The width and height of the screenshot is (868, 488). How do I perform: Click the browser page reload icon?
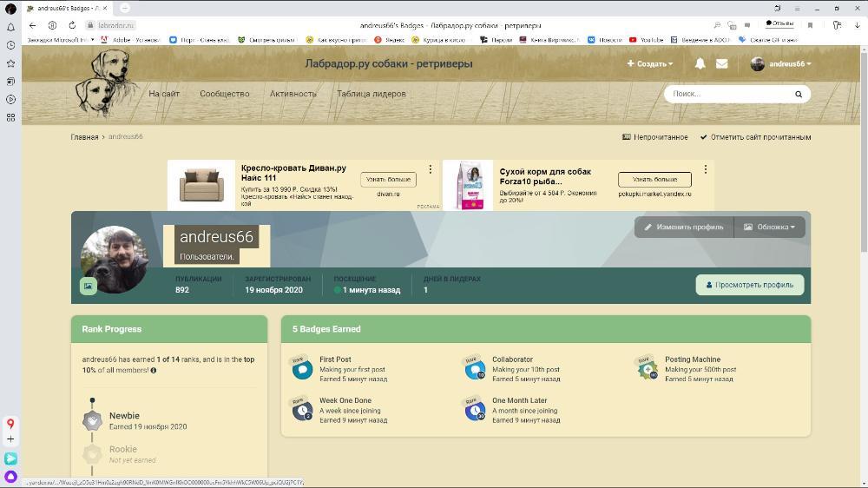[72, 25]
